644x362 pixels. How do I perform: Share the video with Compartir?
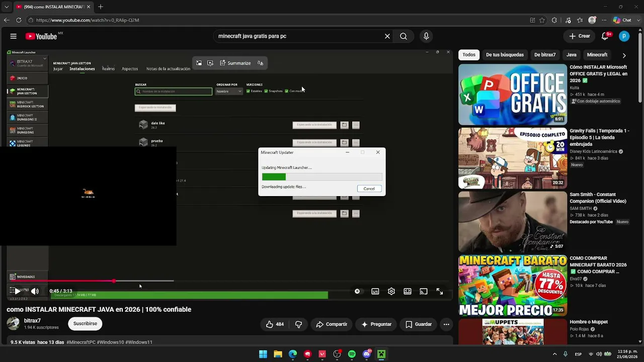[332, 324]
